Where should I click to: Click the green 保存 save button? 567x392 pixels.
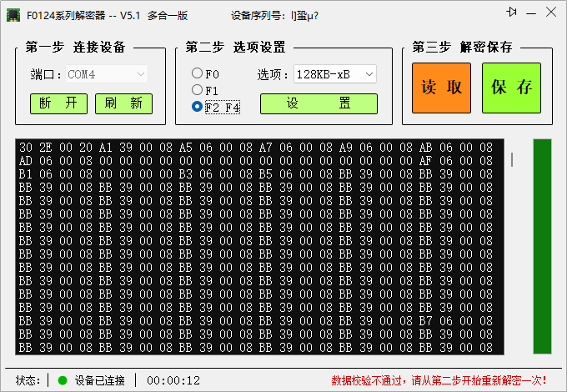click(x=511, y=88)
